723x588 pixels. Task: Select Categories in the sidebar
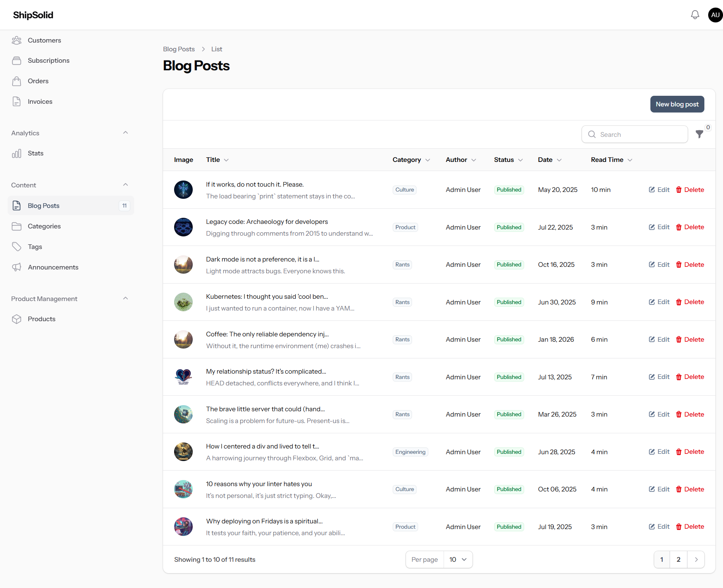(x=44, y=226)
